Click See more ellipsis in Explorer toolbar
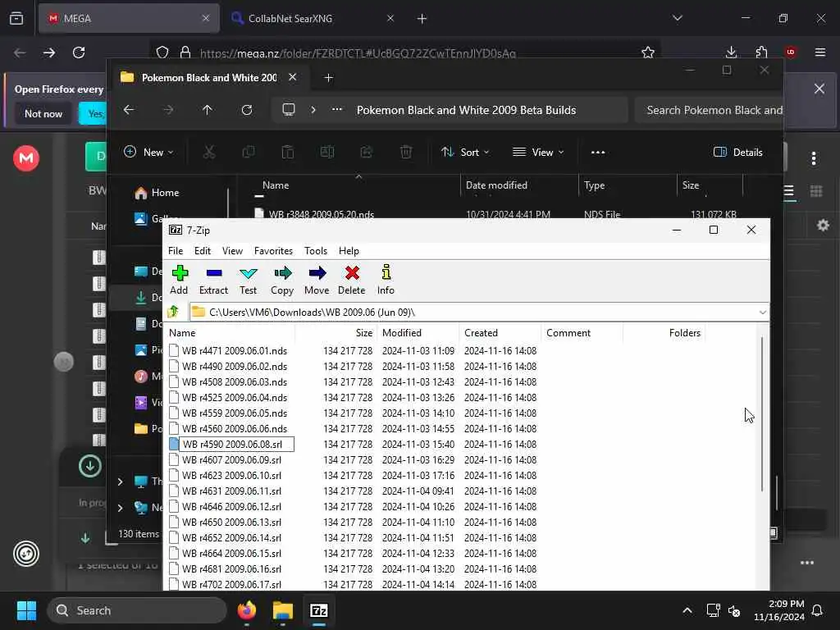The image size is (840, 630). [598, 152]
